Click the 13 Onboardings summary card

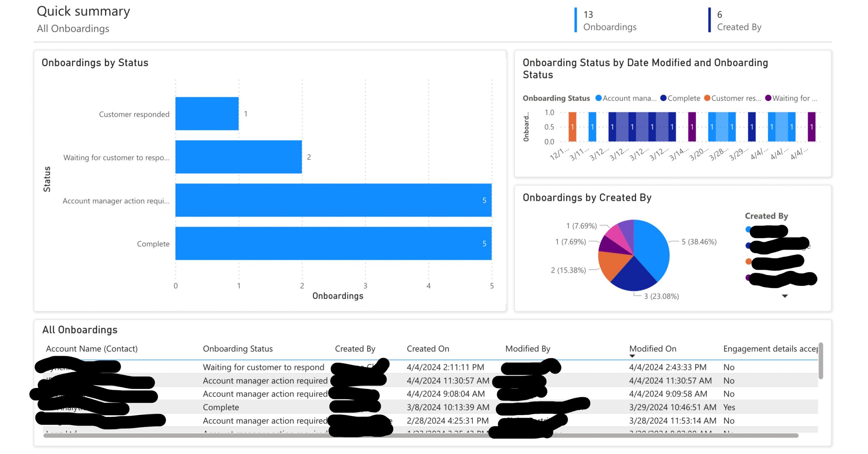coord(609,20)
